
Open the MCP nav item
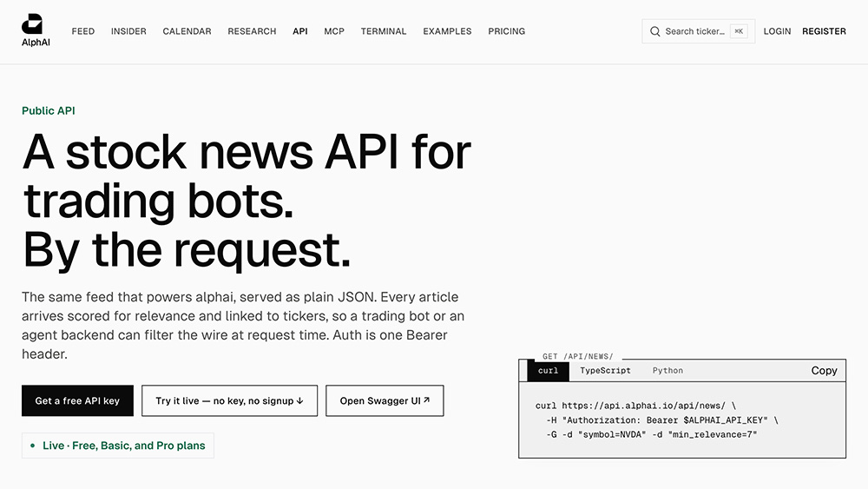[x=334, y=31]
